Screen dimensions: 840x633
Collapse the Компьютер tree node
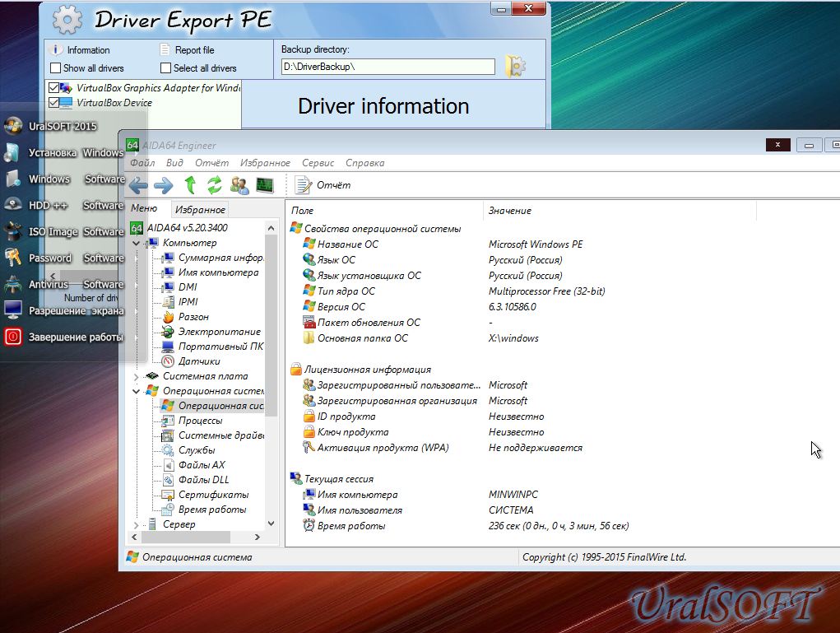pyautogui.click(x=137, y=243)
